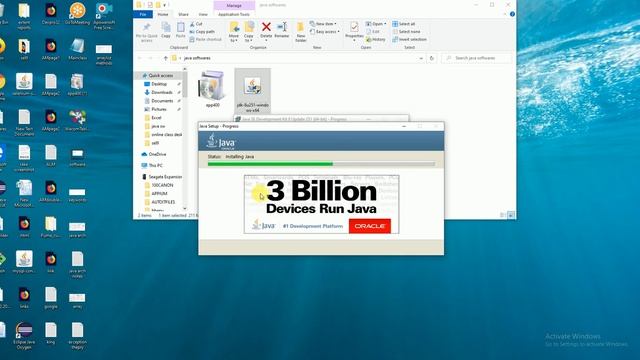Select the jdk-8u251-windows-x64 file
640x360 pixels.
pos(253,91)
